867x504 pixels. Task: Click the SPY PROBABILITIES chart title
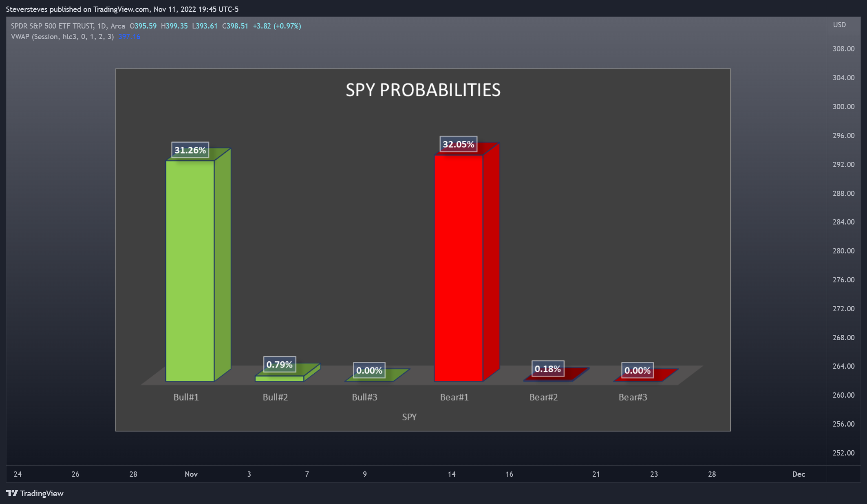[423, 90]
